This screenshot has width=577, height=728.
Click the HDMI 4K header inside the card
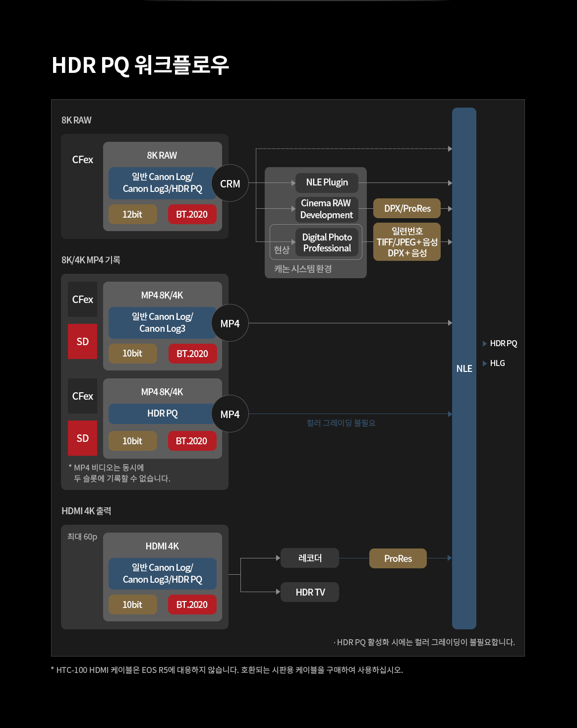coord(162,546)
